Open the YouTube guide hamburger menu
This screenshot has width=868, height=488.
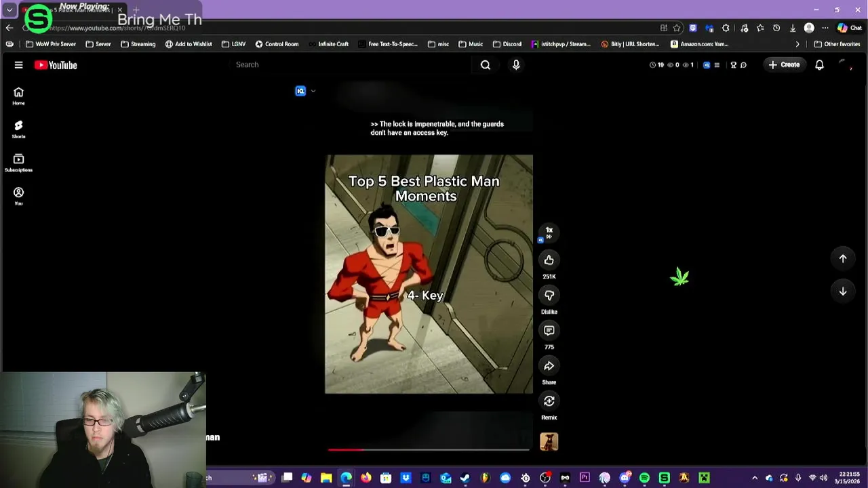click(x=18, y=65)
